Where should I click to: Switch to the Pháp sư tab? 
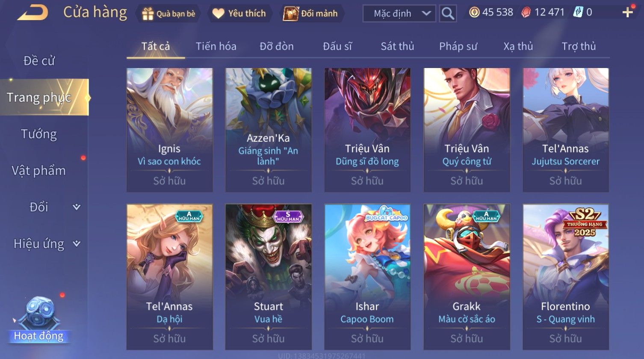[458, 46]
